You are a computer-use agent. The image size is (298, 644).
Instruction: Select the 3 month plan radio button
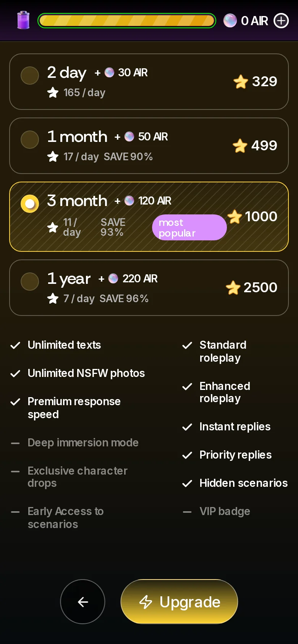[x=30, y=204]
